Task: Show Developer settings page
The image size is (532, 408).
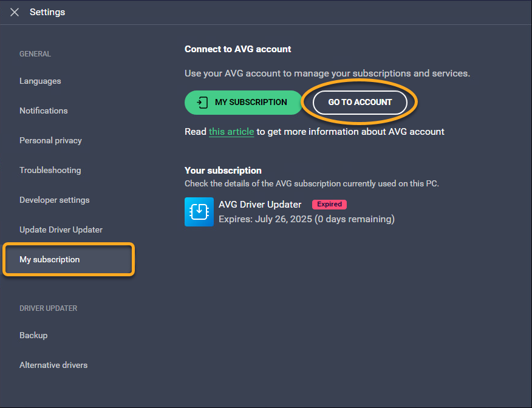Action: (54, 200)
